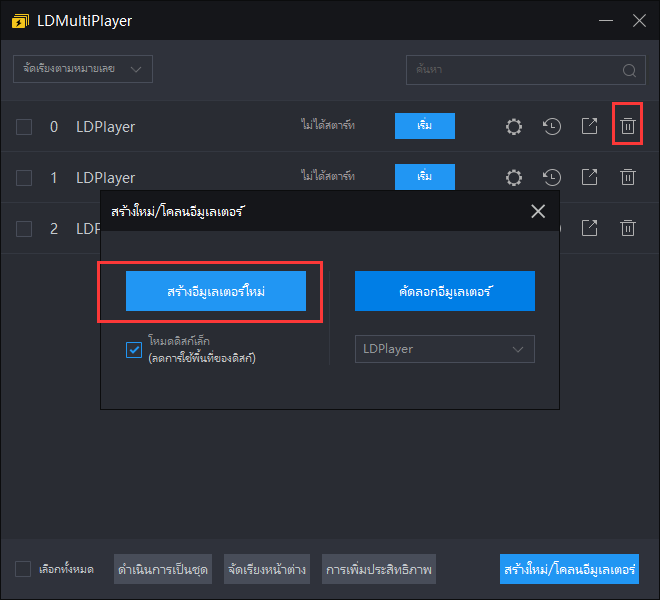Click the not-started status of emulator 0
Viewport: 660px width, 600px height.
point(328,125)
